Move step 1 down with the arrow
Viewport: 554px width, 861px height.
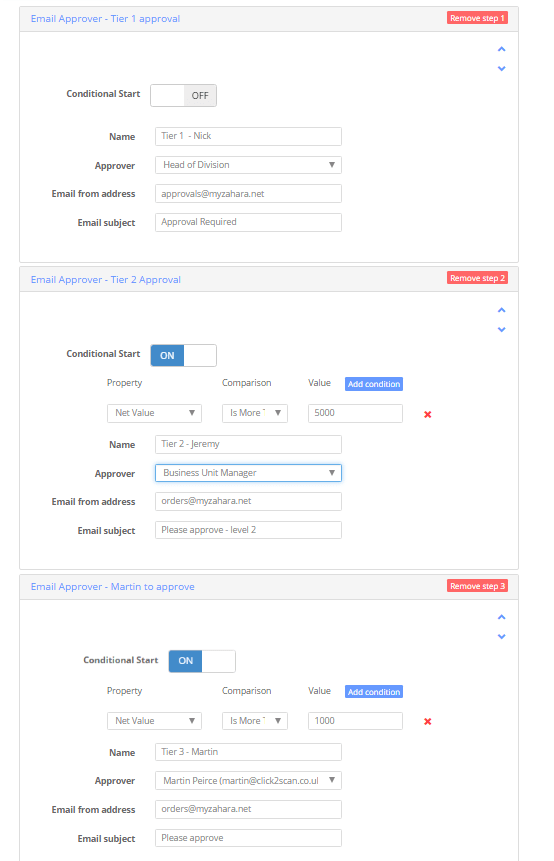(x=501, y=69)
